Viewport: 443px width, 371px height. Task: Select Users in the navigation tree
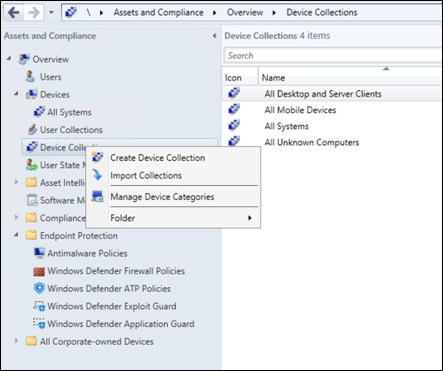point(51,77)
